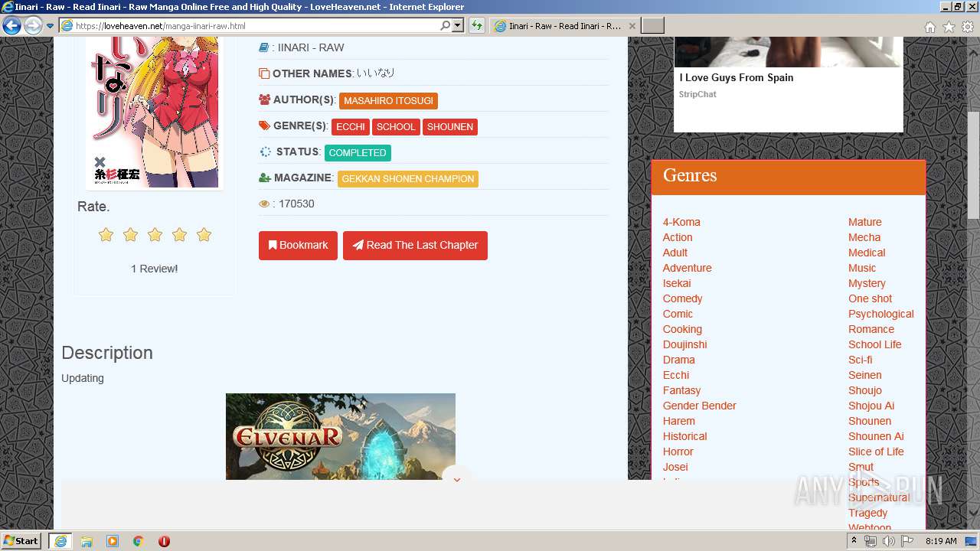Viewport: 980px width, 551px height.
Task: Click the Iinari manga cover image
Action: pyautogui.click(x=155, y=112)
